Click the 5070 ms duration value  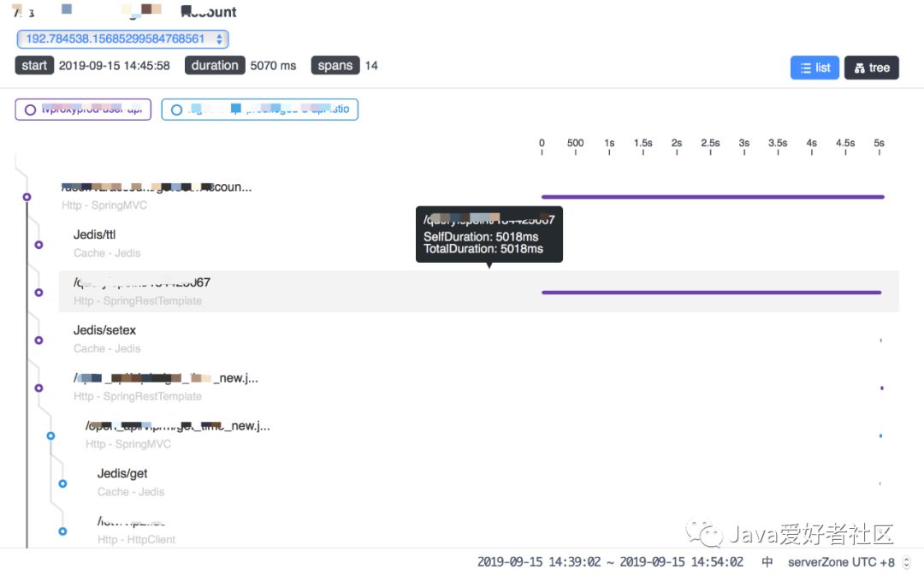click(273, 65)
